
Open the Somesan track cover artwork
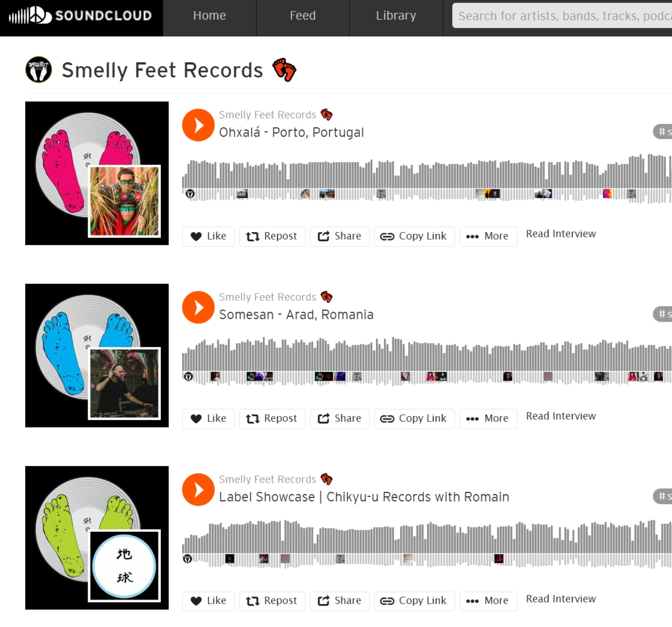[97, 355]
